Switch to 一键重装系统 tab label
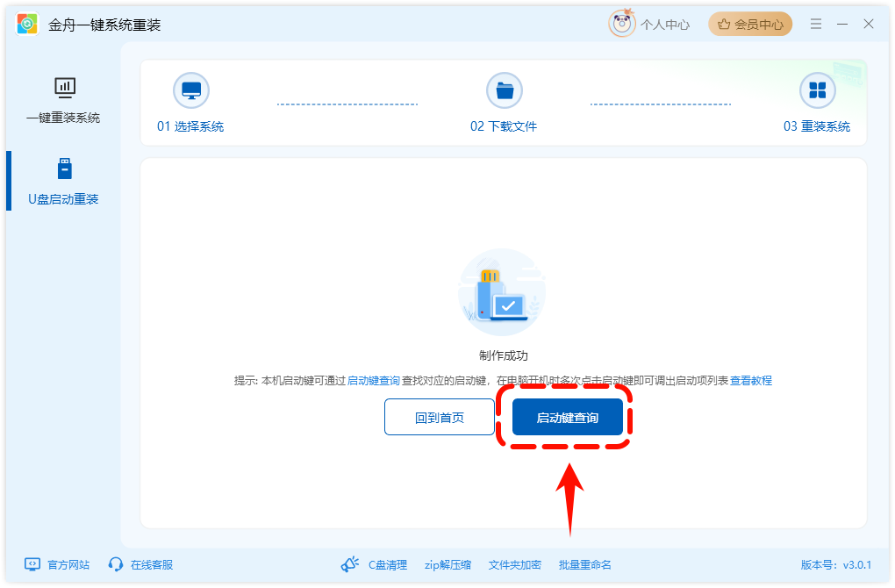 coord(63,118)
